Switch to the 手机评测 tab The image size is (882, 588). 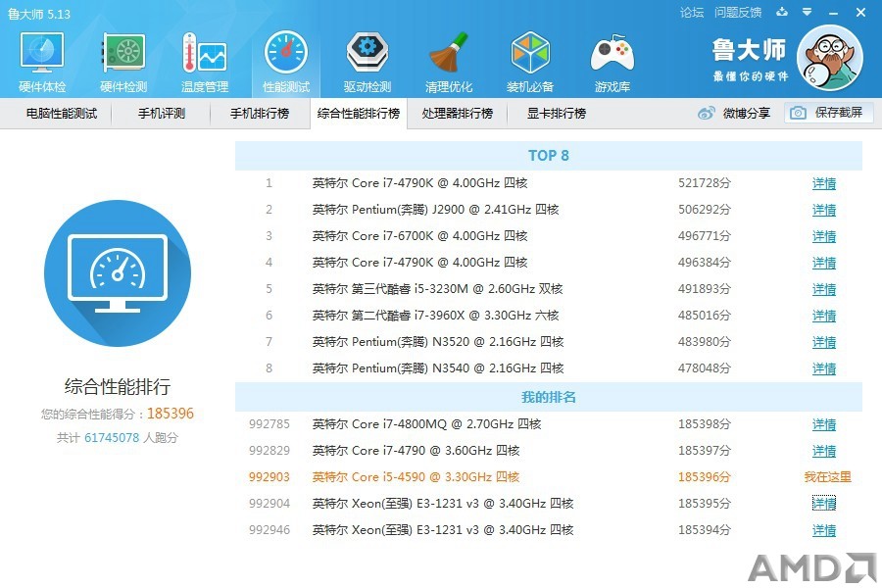click(x=162, y=114)
